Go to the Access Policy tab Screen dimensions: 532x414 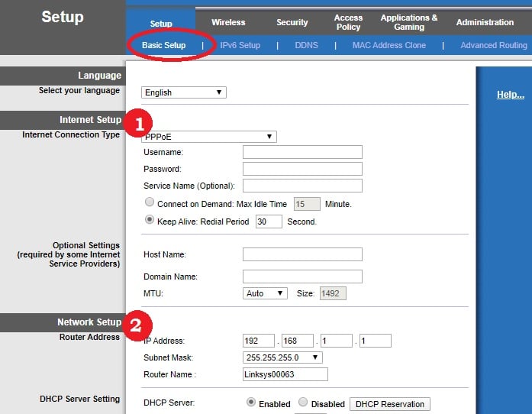[348, 22]
